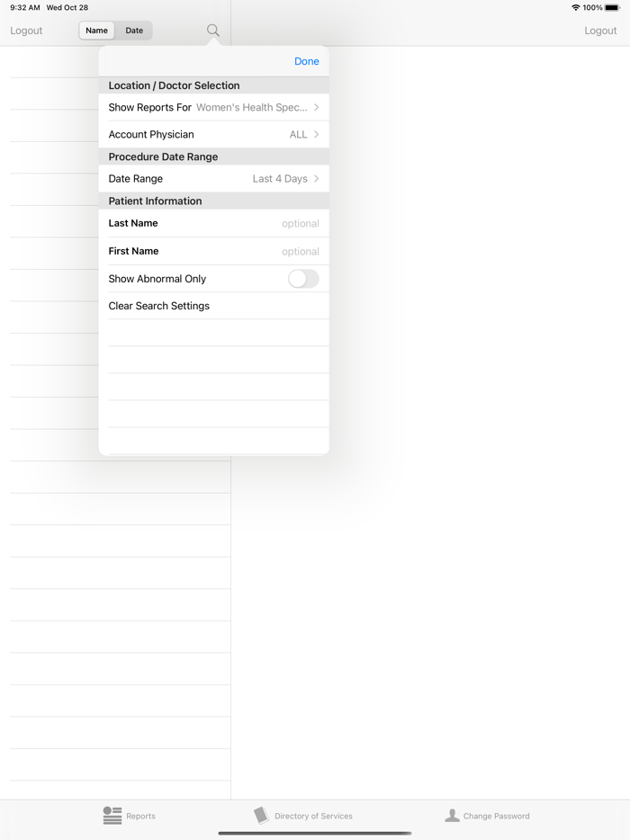
Task: Tap Logout in right panel header
Action: coord(600,31)
